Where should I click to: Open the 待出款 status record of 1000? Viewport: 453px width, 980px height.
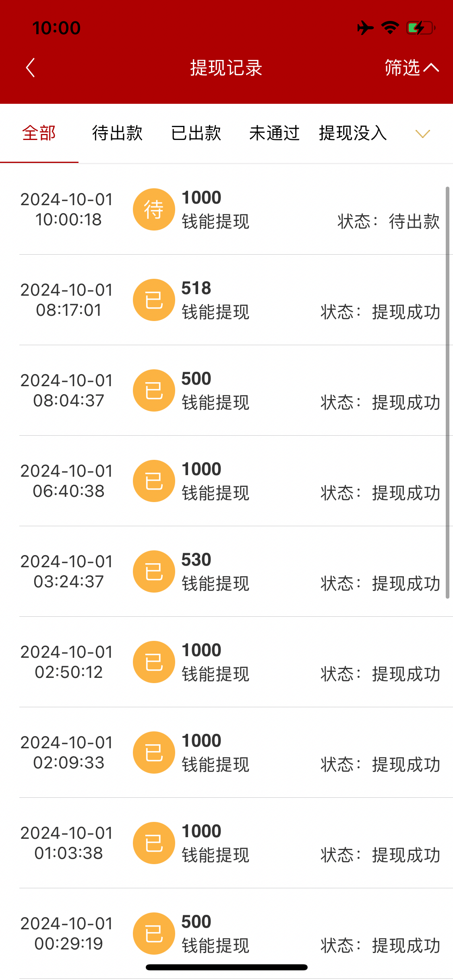pyautogui.click(x=282, y=210)
